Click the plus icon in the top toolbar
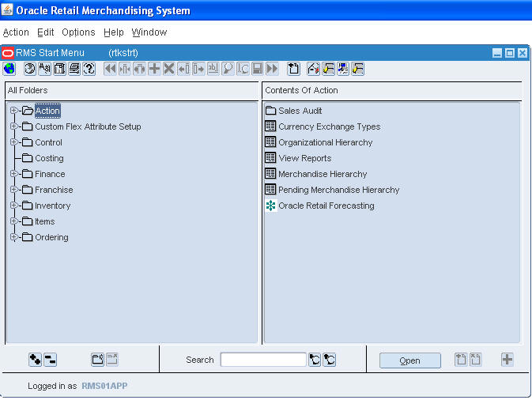Viewport: 532px width, 400px height. [x=154, y=69]
